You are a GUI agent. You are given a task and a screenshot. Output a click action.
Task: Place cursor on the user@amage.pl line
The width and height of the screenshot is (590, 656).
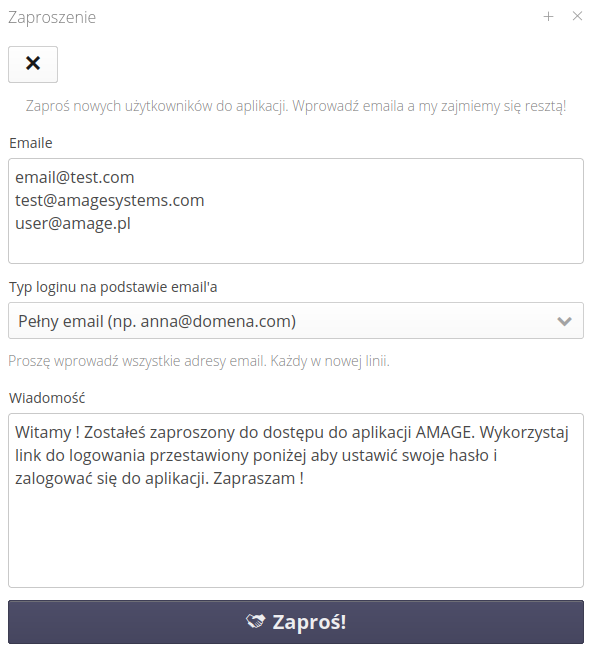tap(73, 223)
